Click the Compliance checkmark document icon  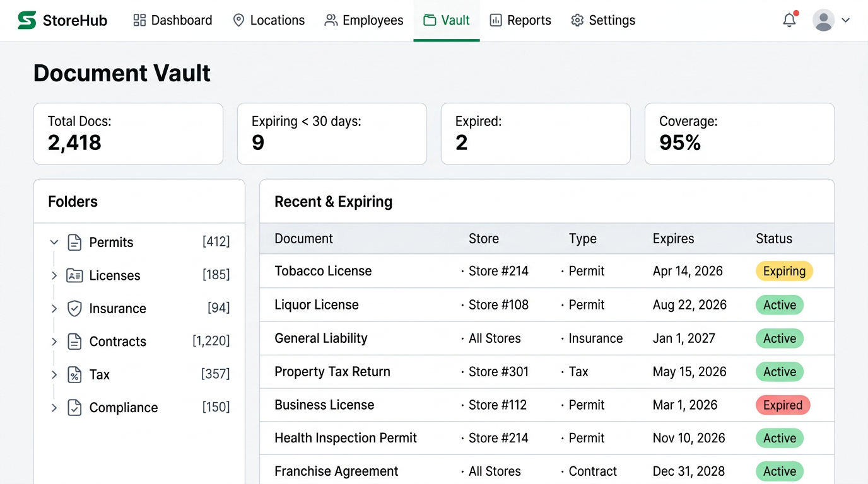(74, 408)
